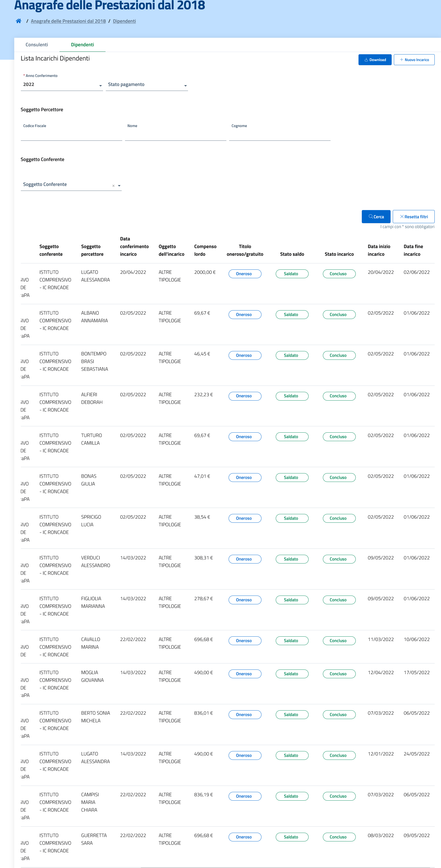Select the Dipendenti tab
441x868 pixels.
82,45
